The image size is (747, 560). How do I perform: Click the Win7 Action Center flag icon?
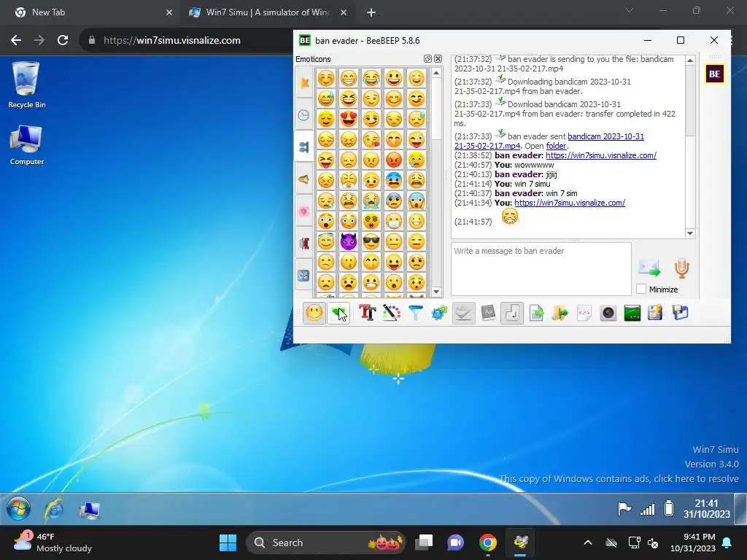click(624, 508)
